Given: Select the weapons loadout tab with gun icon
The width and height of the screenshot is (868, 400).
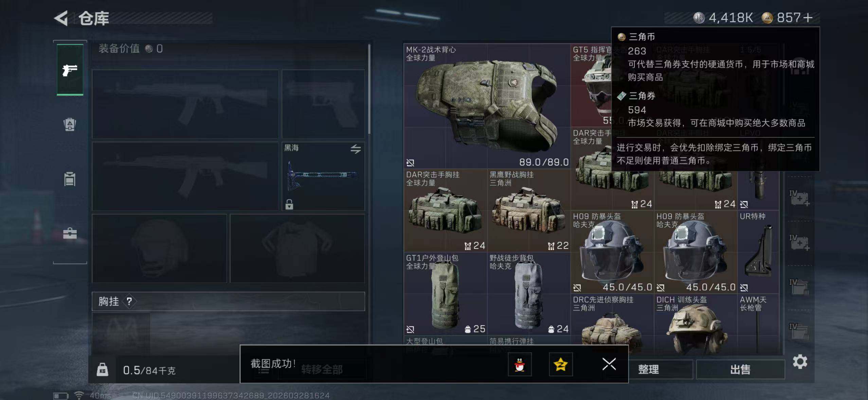Looking at the screenshot, I should 70,70.
